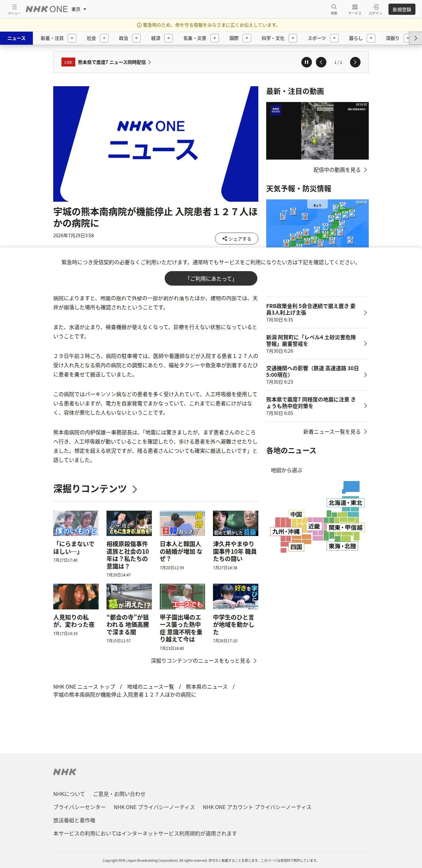Open the FRB政策金利 news item arrow
The image size is (422, 868).
click(365, 313)
